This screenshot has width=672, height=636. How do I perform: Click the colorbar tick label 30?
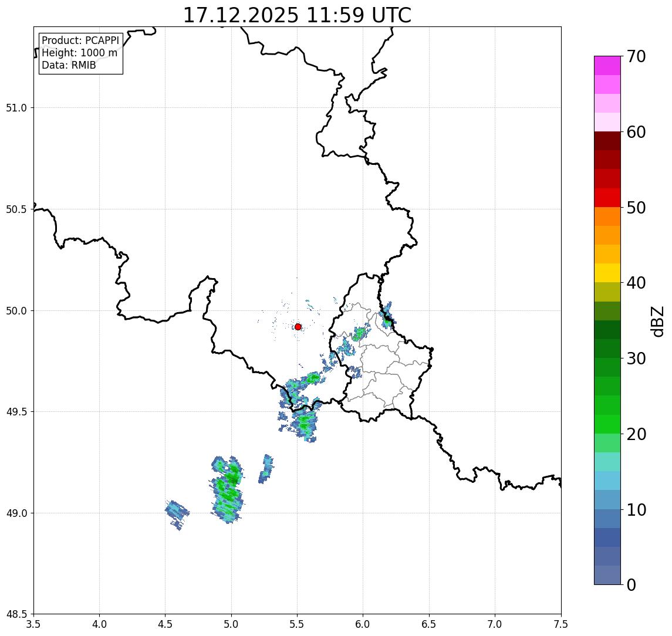click(636, 358)
